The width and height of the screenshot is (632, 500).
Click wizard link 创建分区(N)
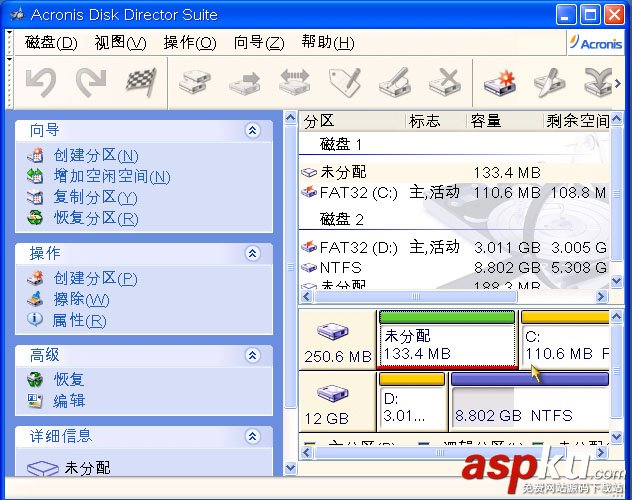coord(96,156)
